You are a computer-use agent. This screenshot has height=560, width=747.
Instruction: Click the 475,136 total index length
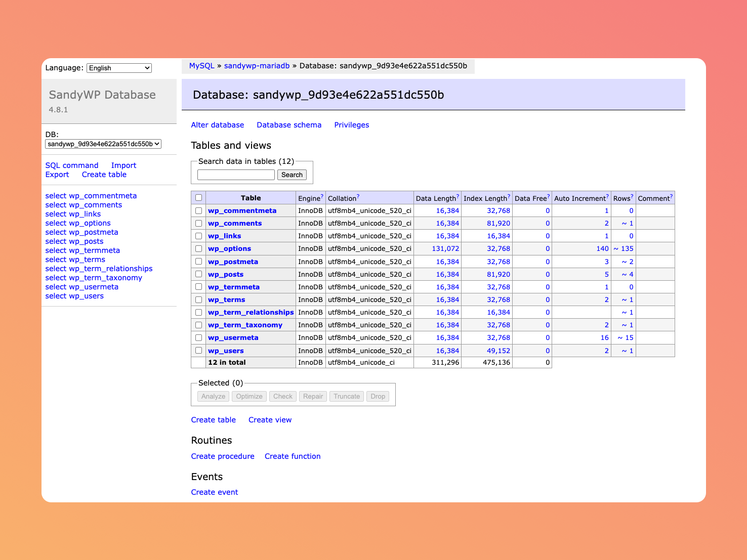click(496, 363)
